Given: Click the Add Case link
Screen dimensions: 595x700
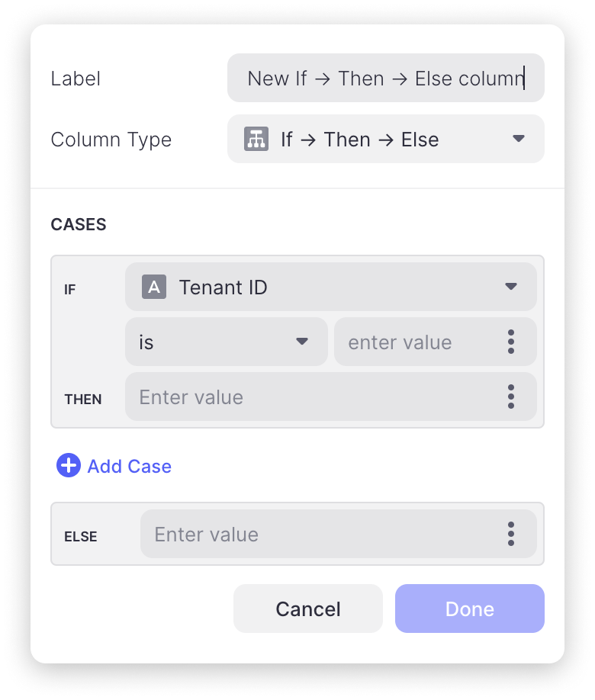Looking at the screenshot, I should [129, 467].
